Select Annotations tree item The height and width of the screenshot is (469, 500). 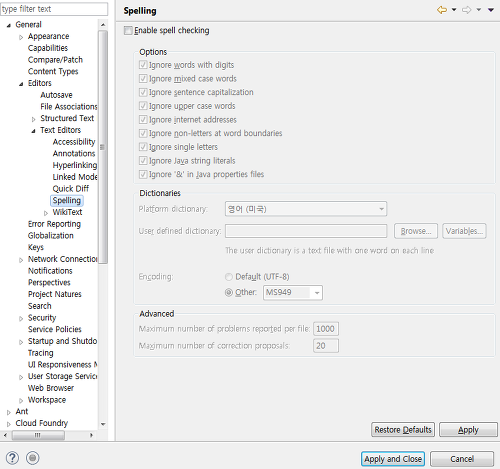74,153
